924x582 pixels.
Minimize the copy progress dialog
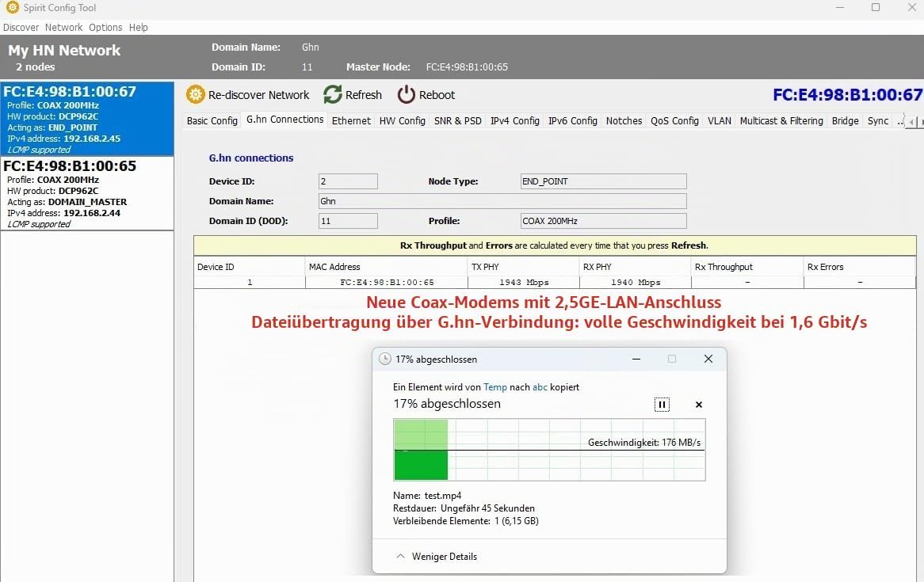pyautogui.click(x=636, y=359)
